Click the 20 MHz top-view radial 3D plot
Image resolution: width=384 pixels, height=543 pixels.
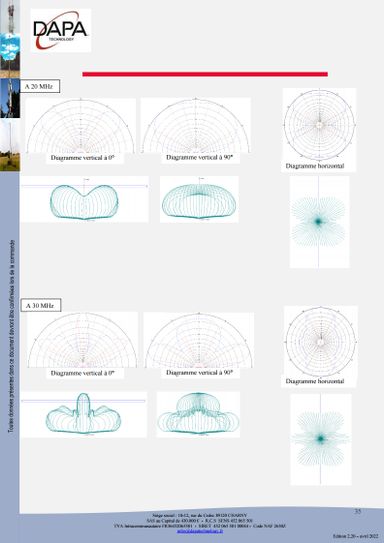319,222
